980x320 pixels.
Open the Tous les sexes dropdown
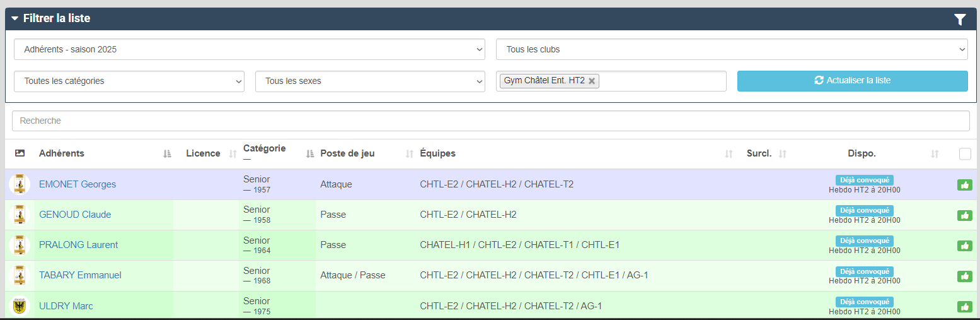click(369, 81)
